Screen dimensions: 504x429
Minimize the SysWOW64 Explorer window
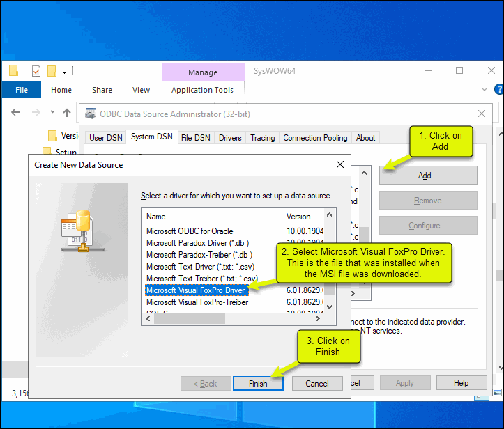pyautogui.click(x=428, y=70)
